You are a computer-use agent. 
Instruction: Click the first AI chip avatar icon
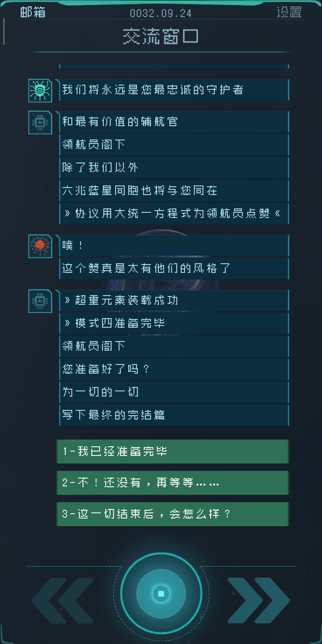[x=40, y=123]
